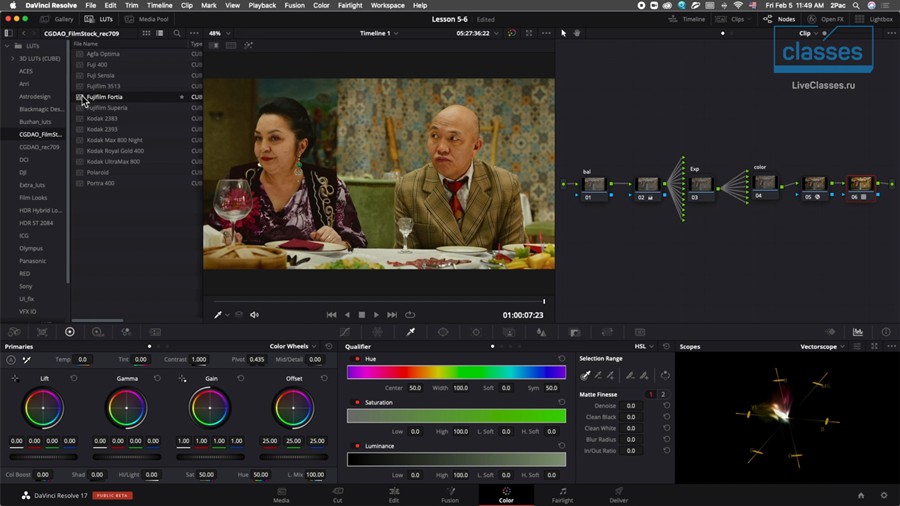900x506 pixels.
Task: Open the Clips dropdown arrow
Action: click(x=748, y=20)
